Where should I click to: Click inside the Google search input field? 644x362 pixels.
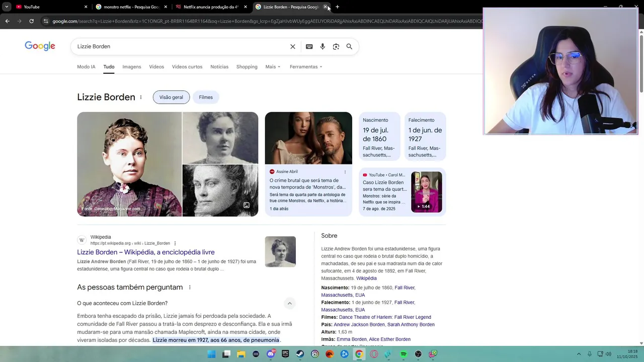[x=181, y=46]
